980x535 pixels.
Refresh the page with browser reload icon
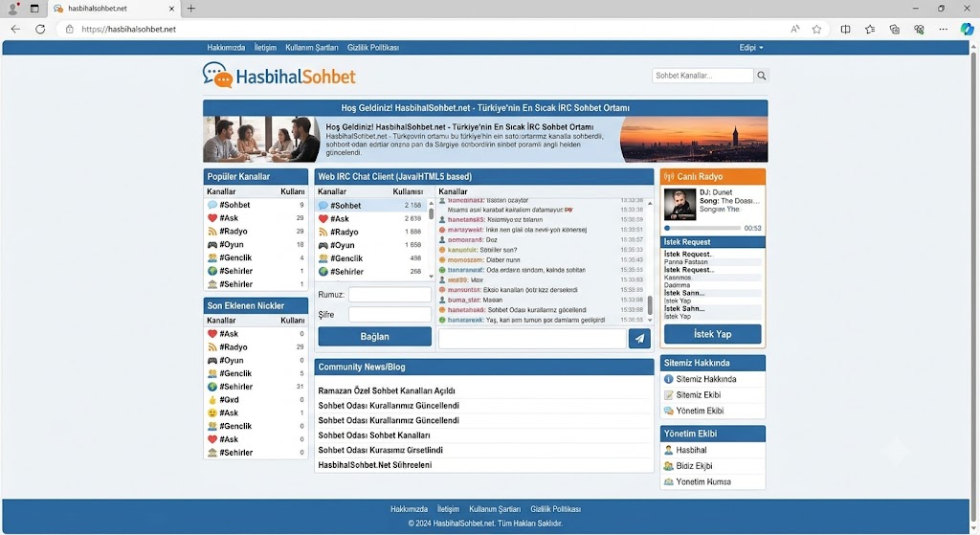(40, 29)
